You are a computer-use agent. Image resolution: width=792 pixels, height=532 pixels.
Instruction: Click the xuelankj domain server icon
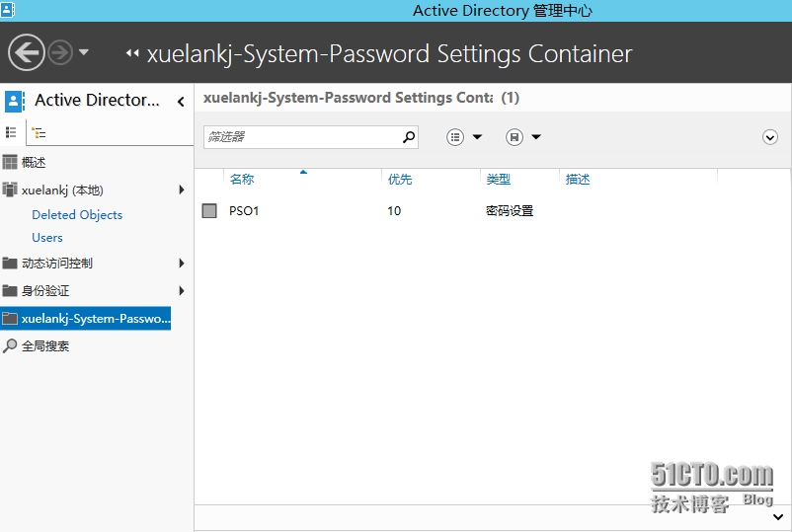click(10, 190)
